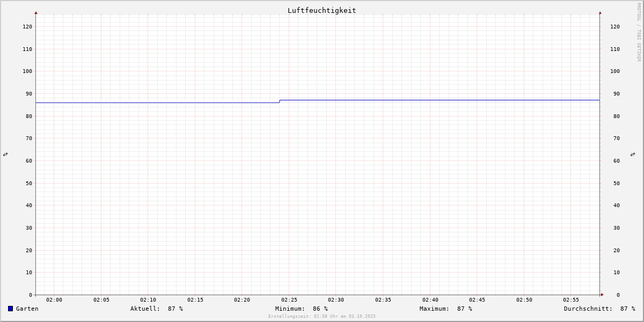Click the 10 label on left y-axis

(x=29, y=273)
